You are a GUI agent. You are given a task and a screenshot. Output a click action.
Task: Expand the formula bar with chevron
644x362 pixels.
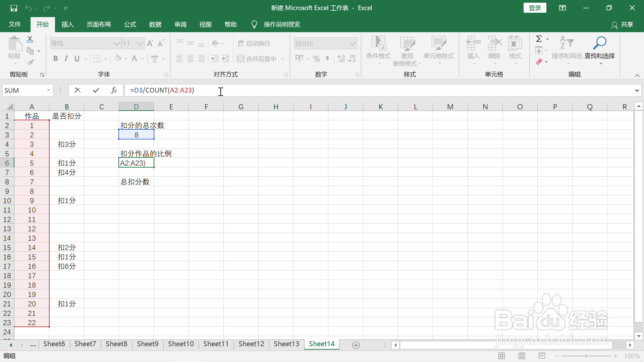point(637,90)
